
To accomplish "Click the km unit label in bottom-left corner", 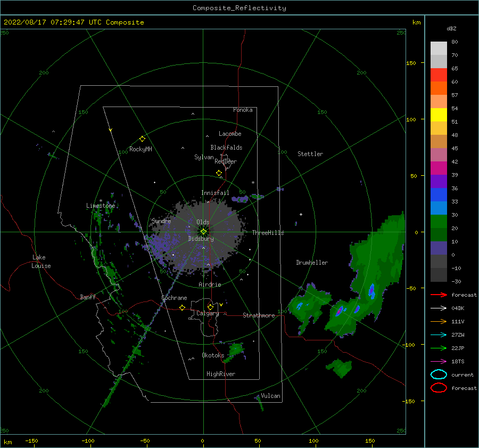I will click(x=7, y=442).
